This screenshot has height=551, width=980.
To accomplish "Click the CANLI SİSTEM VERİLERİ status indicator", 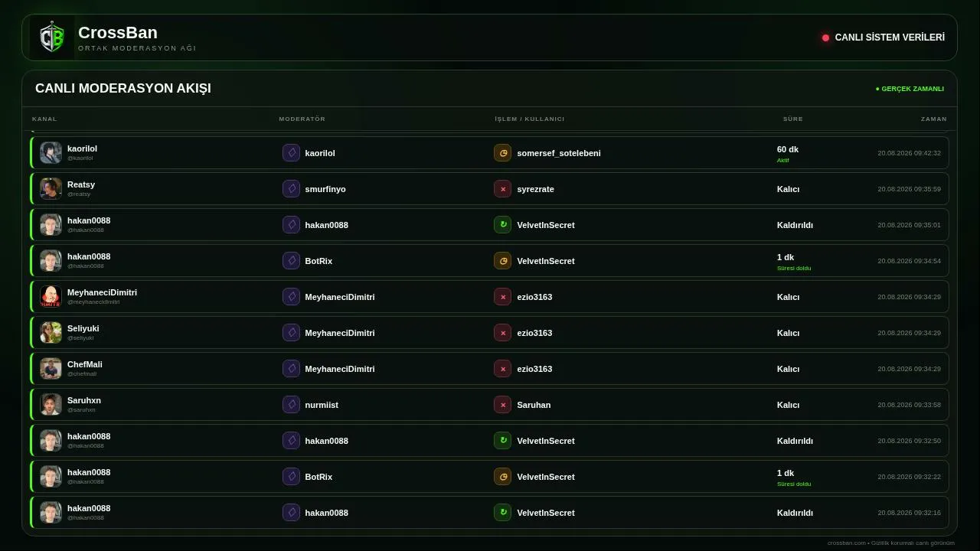I will click(x=884, y=37).
